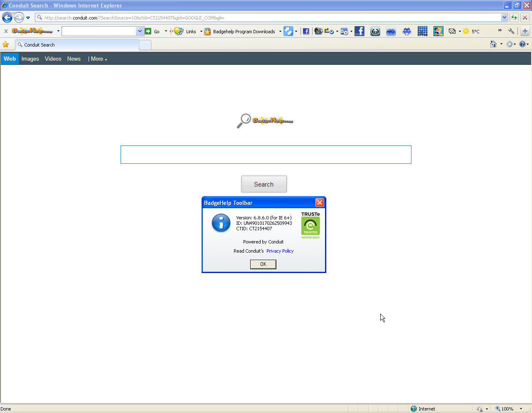
Task: Expand the More menu in the search navigation
Action: (98, 59)
